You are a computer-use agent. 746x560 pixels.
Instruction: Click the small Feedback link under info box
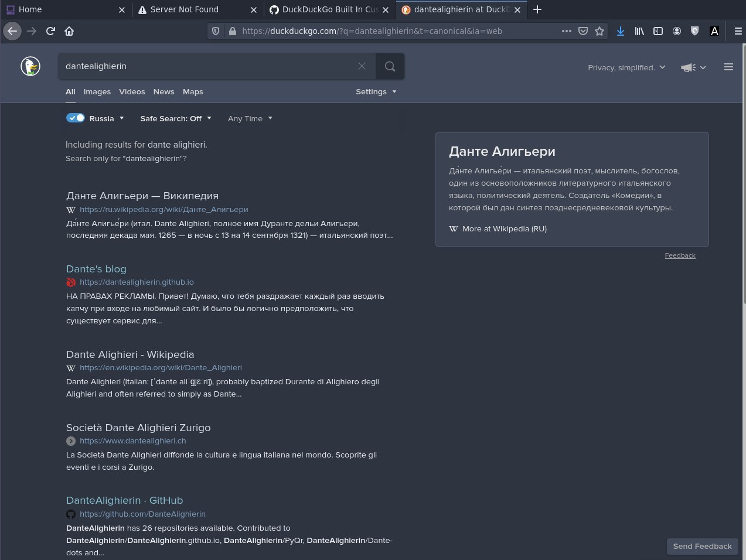click(680, 255)
